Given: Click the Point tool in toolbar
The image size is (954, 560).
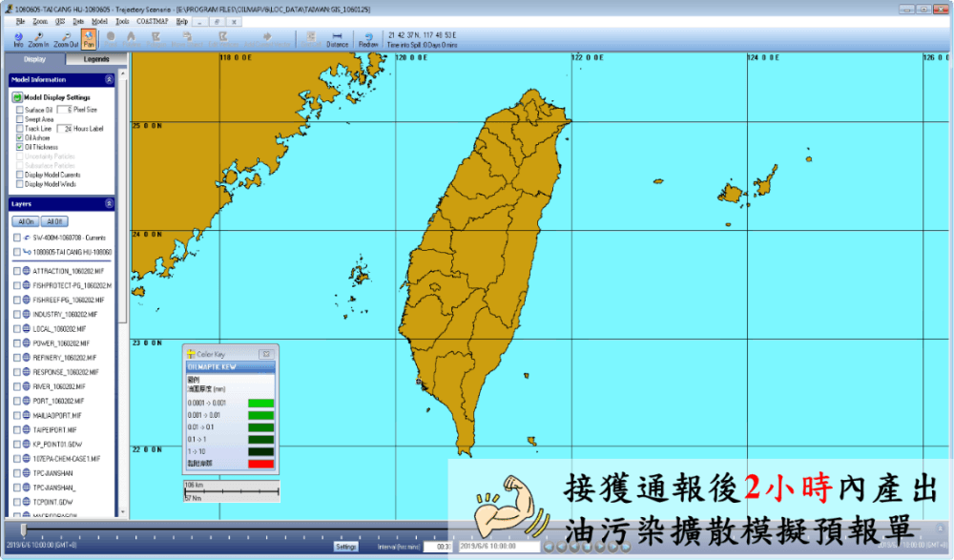Looking at the screenshot, I should click(x=111, y=37).
